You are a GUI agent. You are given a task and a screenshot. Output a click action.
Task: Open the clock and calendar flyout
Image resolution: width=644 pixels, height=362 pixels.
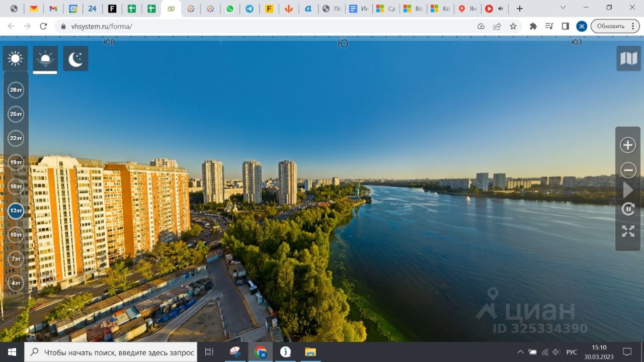tap(599, 352)
